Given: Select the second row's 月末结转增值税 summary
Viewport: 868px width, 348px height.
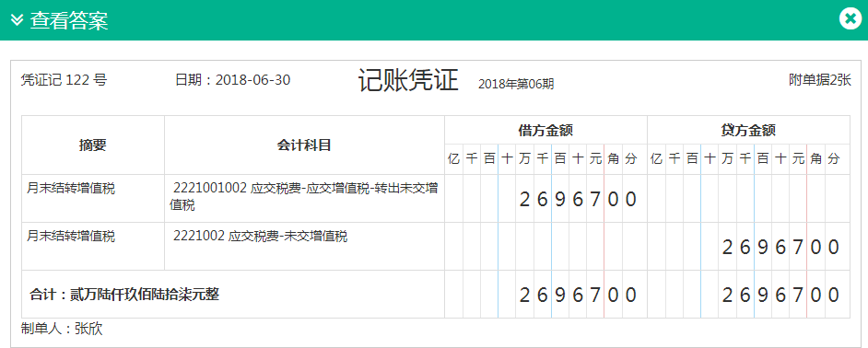Looking at the screenshot, I should (x=71, y=237).
